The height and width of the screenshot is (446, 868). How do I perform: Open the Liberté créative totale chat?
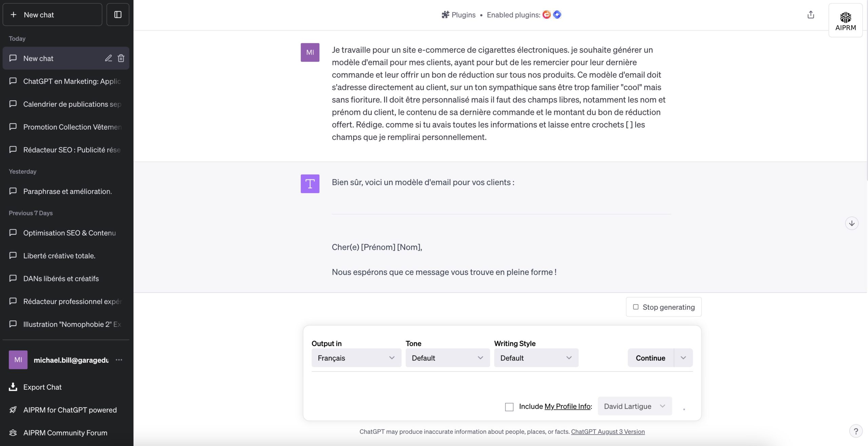pyautogui.click(x=59, y=256)
